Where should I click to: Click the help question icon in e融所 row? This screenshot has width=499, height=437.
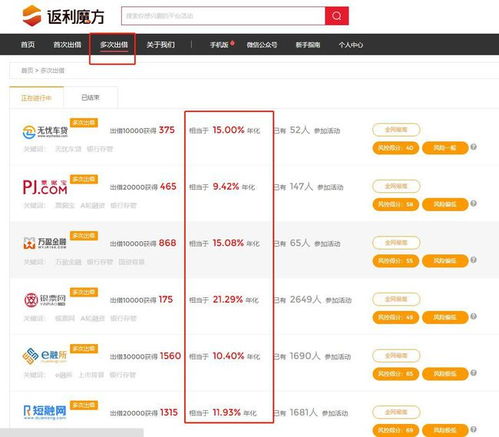473,373
